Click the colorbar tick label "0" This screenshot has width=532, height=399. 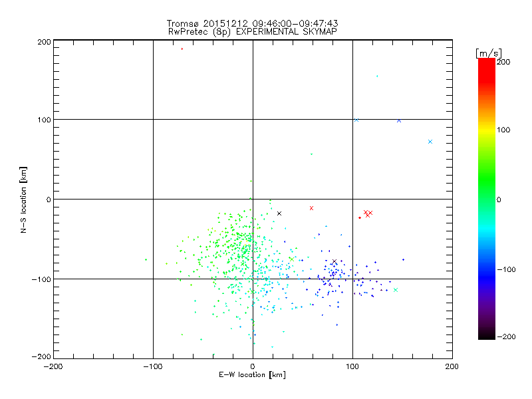pyautogui.click(x=498, y=199)
